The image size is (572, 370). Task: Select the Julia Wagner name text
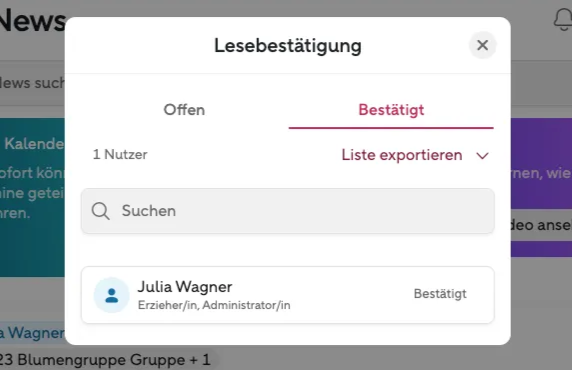pyautogui.click(x=185, y=287)
